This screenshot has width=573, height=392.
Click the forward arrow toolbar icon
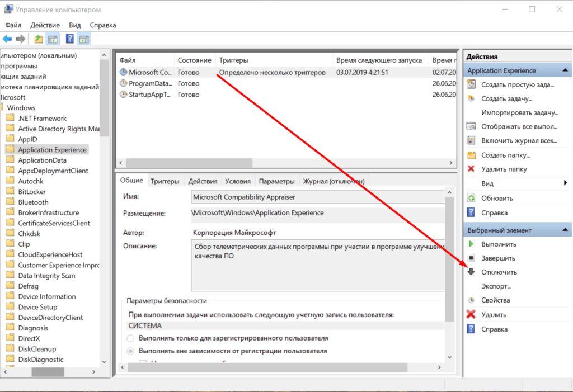[x=21, y=39]
